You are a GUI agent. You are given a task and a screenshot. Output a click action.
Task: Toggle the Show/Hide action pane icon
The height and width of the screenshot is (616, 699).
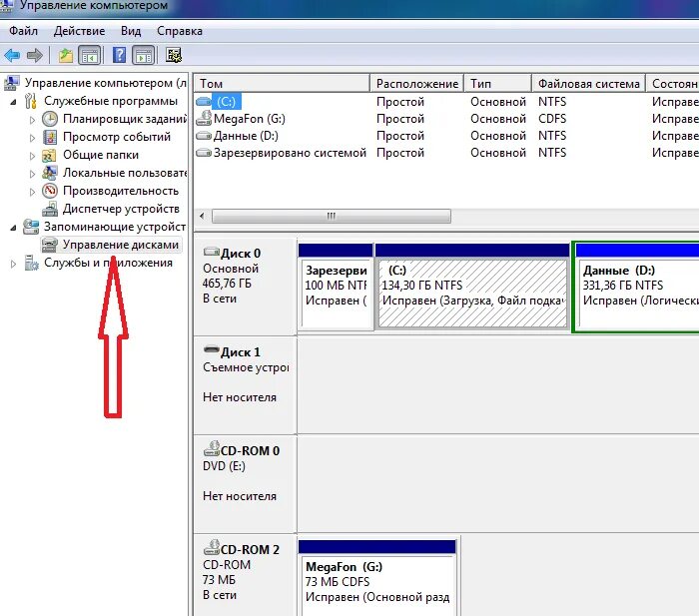coord(144,56)
